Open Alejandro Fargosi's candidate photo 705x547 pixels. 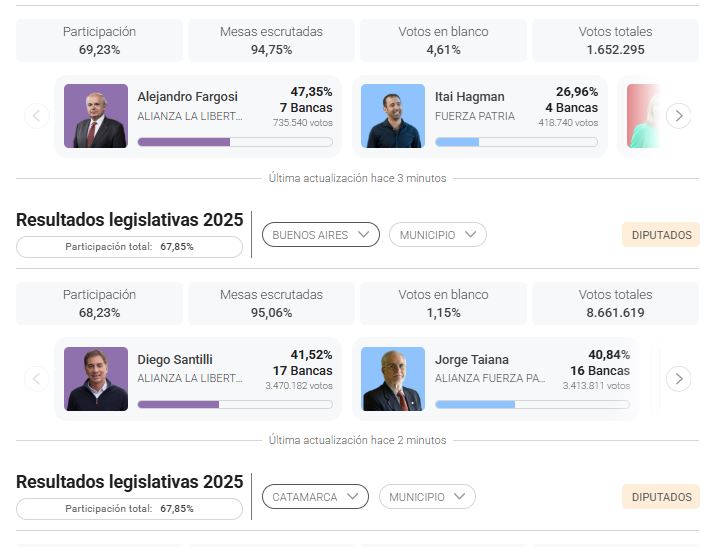[96, 116]
